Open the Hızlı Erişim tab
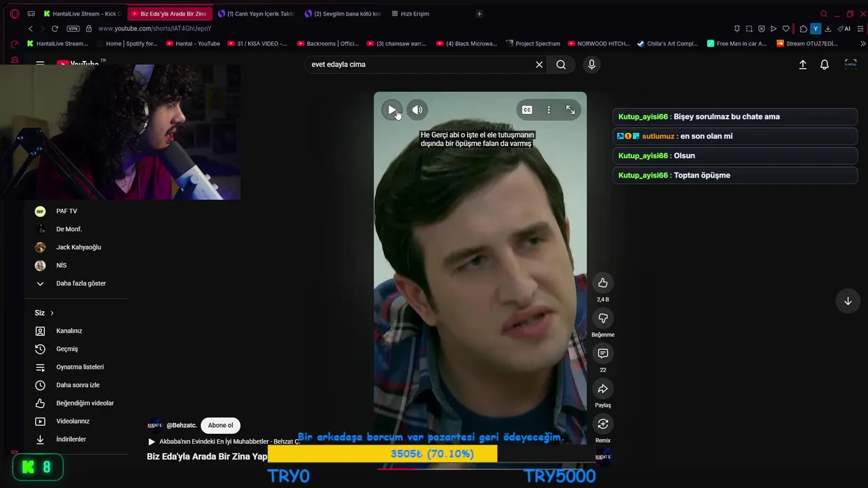 pyautogui.click(x=411, y=14)
